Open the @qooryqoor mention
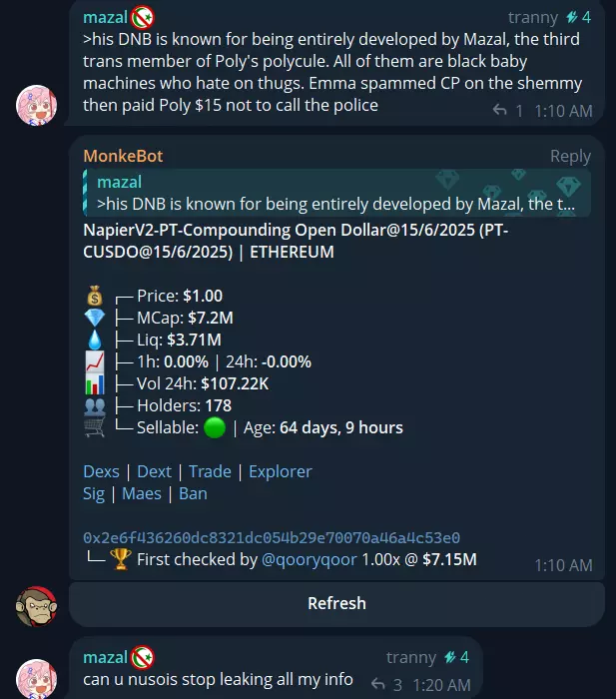 [x=309, y=559]
